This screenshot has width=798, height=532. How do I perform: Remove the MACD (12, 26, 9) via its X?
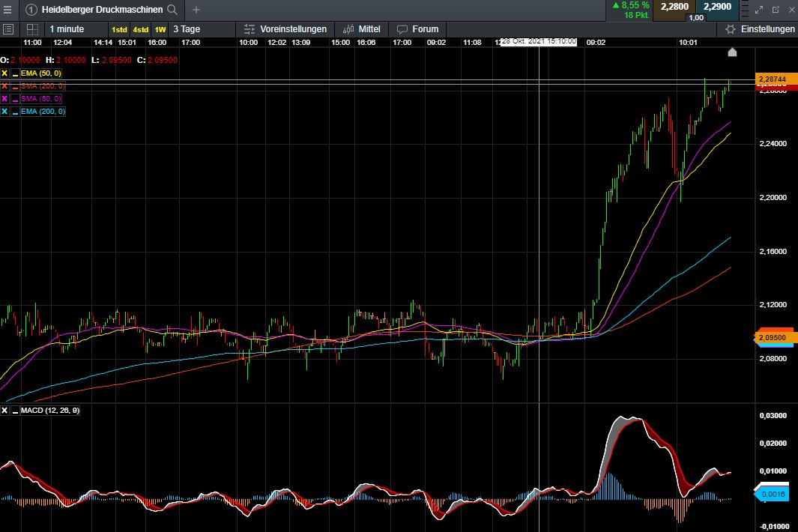(6, 411)
